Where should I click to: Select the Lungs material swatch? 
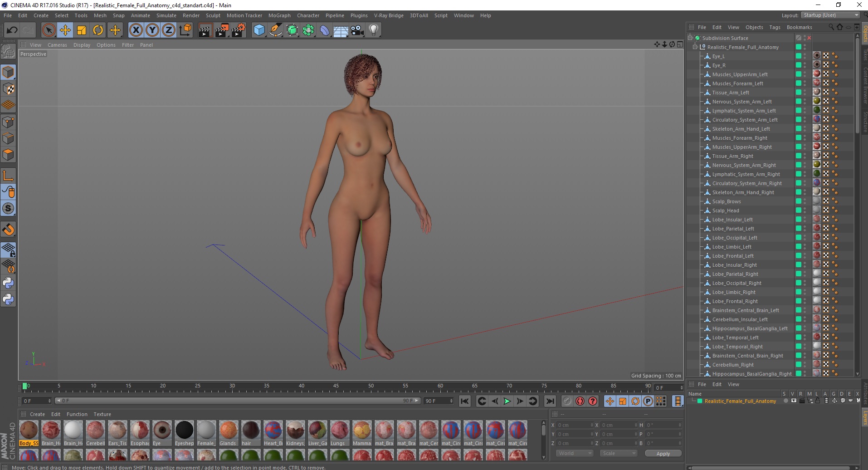tap(339, 434)
